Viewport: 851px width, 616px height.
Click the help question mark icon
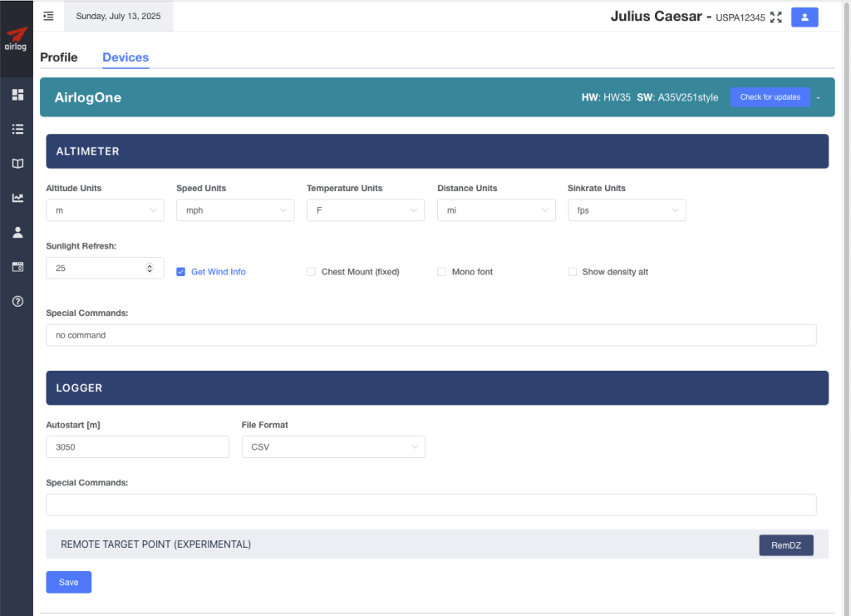17,301
